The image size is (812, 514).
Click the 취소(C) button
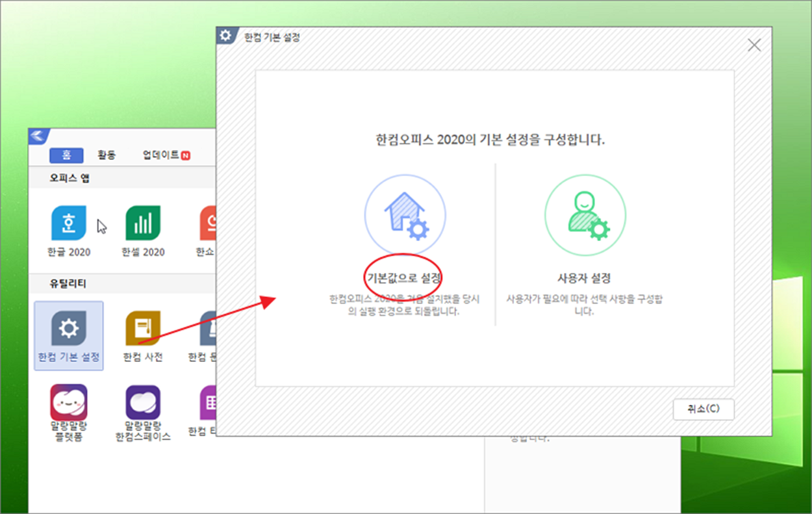704,409
